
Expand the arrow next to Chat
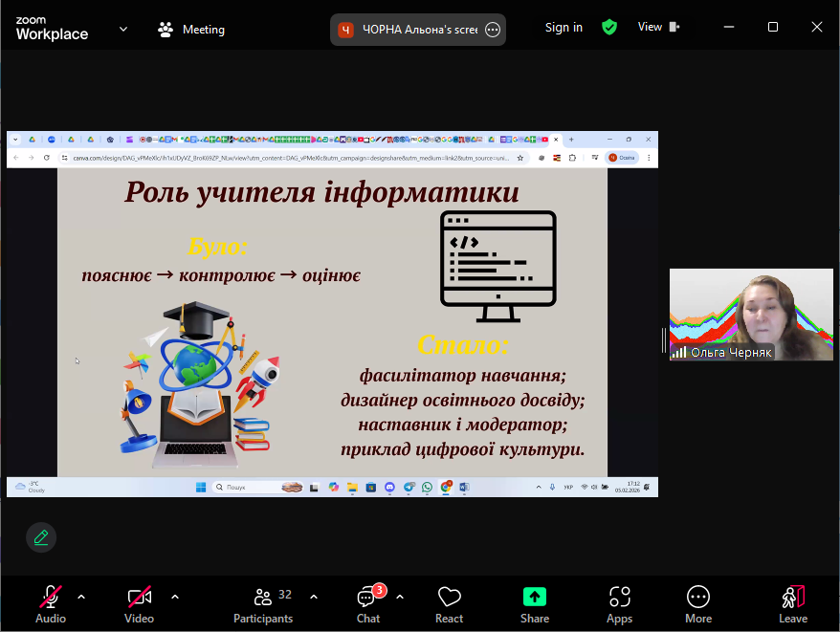click(400, 597)
